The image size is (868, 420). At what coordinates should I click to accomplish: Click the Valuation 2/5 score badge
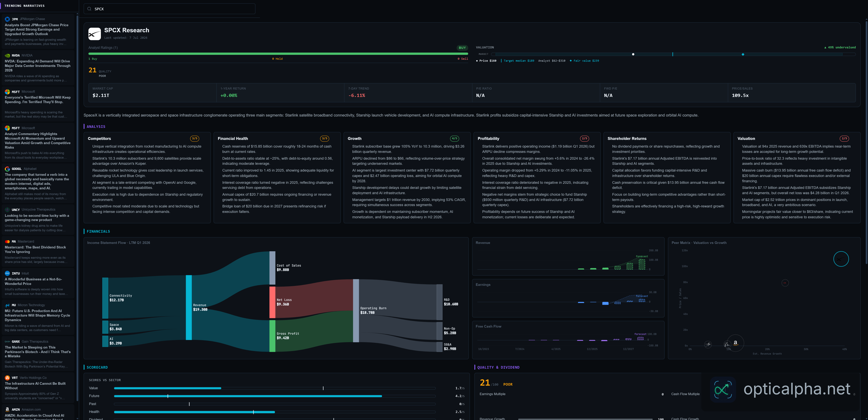844,139
